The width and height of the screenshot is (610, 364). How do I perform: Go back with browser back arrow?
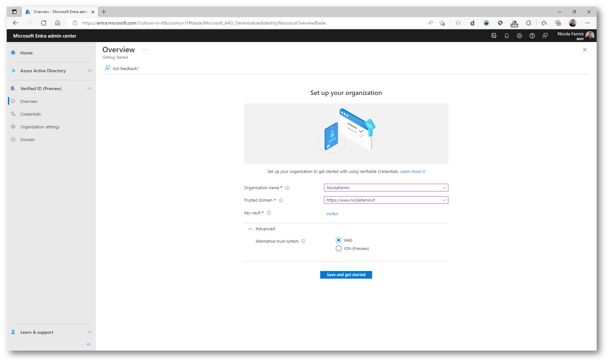coord(16,23)
